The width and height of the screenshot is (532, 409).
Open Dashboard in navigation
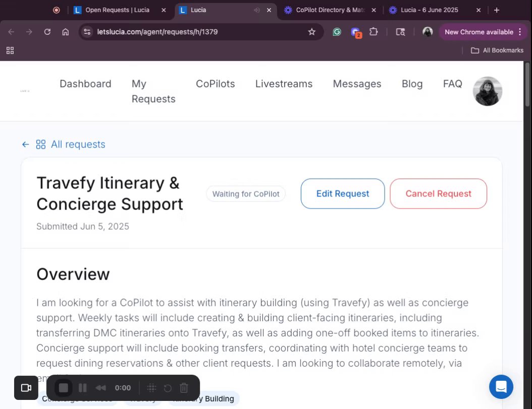click(85, 84)
